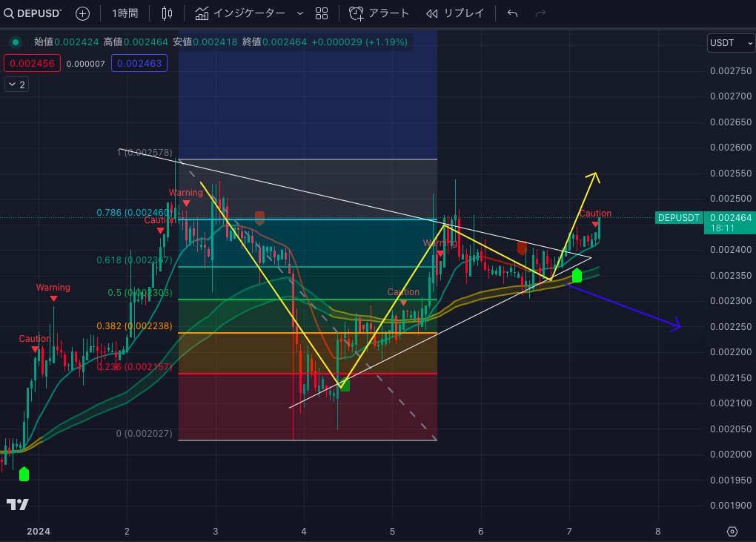Open the インジケーター indicators dialog
This screenshot has width=756, height=542.
coord(240,13)
